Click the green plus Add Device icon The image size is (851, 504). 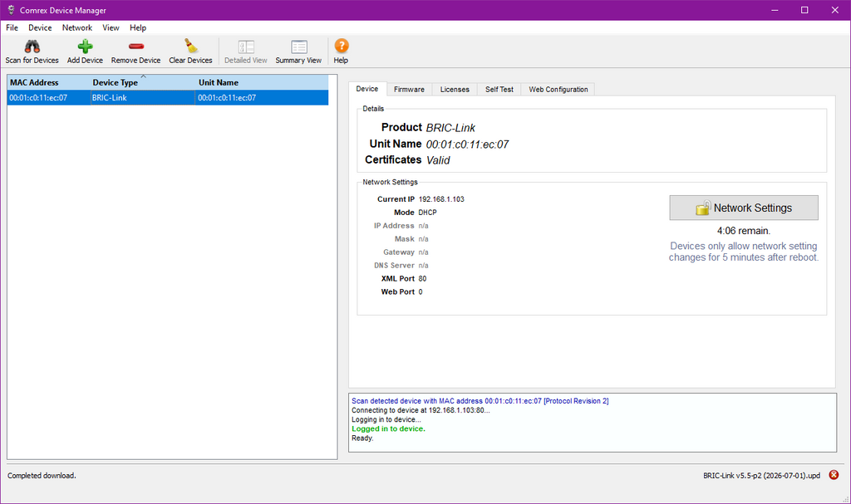click(85, 46)
